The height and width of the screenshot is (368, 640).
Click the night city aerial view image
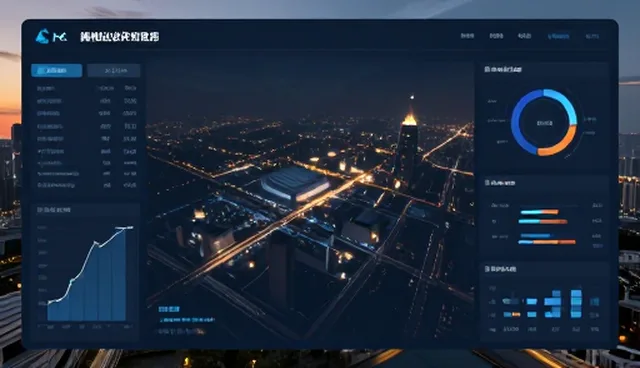(x=310, y=200)
